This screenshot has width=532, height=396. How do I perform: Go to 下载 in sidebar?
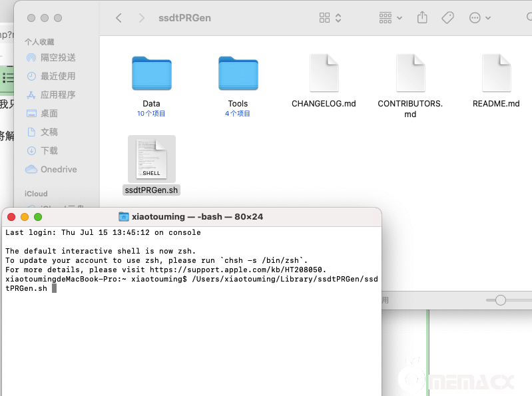(x=49, y=151)
